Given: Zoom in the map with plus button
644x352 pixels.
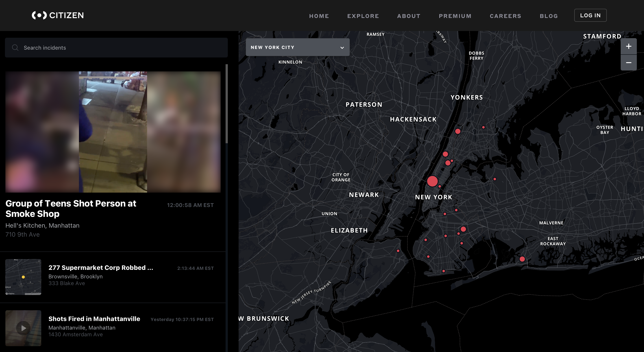Looking at the screenshot, I should (629, 46).
